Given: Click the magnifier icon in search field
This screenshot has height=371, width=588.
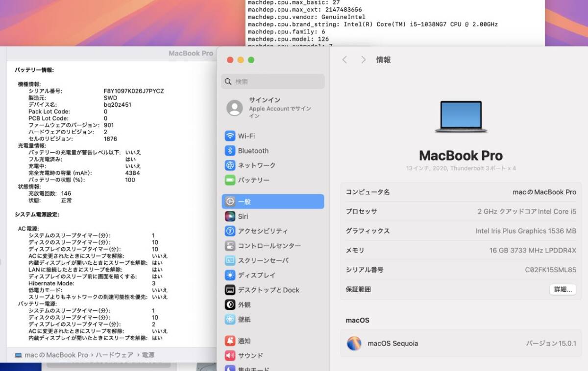Looking at the screenshot, I should pos(228,82).
